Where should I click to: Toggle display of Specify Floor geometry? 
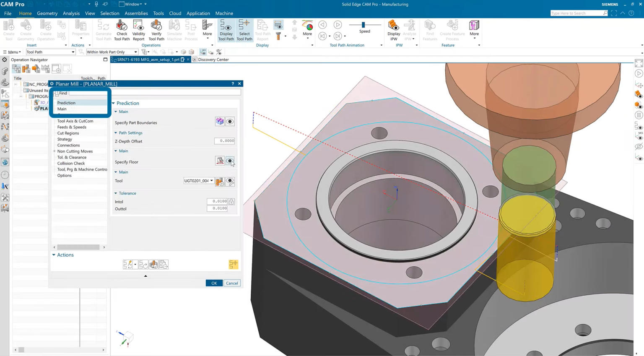pyautogui.click(x=230, y=161)
